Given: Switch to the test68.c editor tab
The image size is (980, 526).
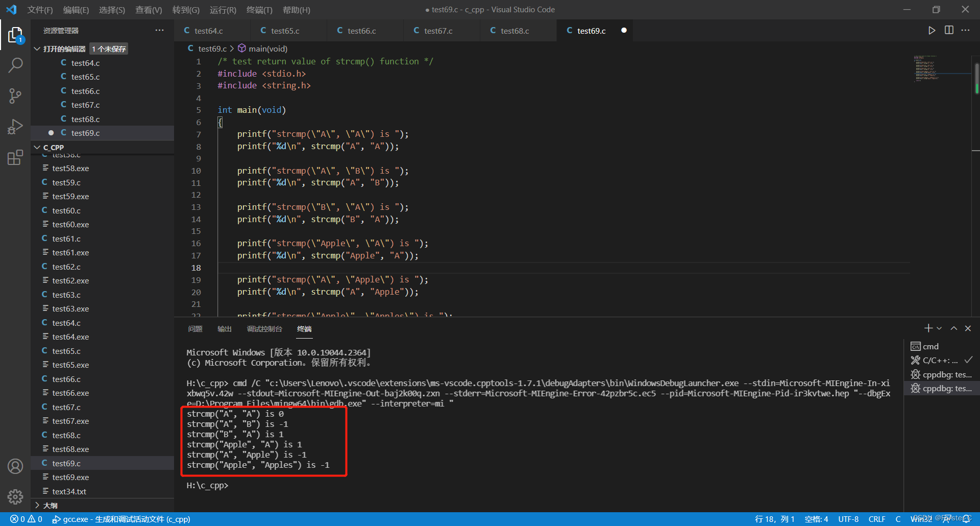Looking at the screenshot, I should tap(518, 31).
